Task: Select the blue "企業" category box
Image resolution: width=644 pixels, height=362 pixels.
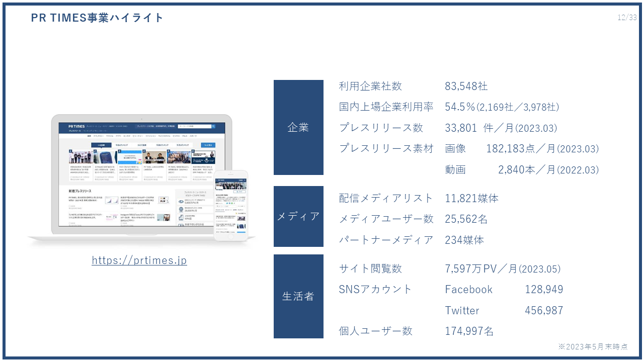Action: point(298,128)
